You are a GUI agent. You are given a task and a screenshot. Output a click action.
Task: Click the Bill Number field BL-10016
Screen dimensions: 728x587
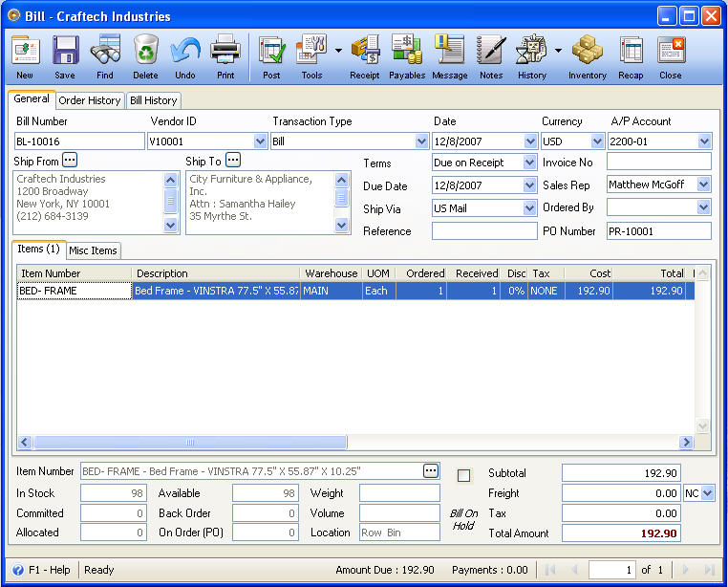pyautogui.click(x=79, y=141)
